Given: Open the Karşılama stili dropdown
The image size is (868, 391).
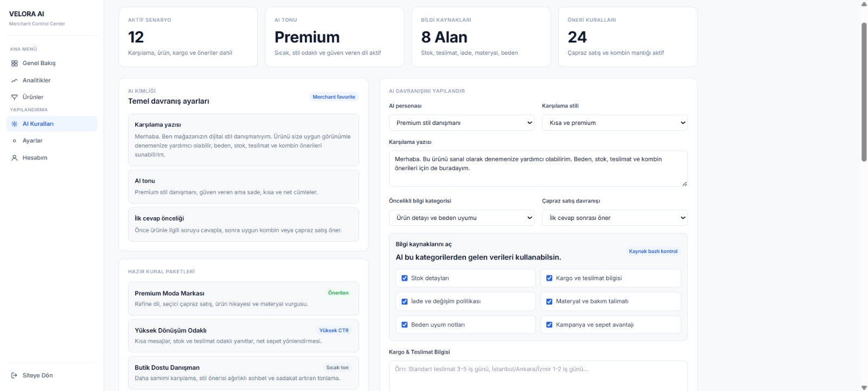Looking at the screenshot, I should click(615, 123).
